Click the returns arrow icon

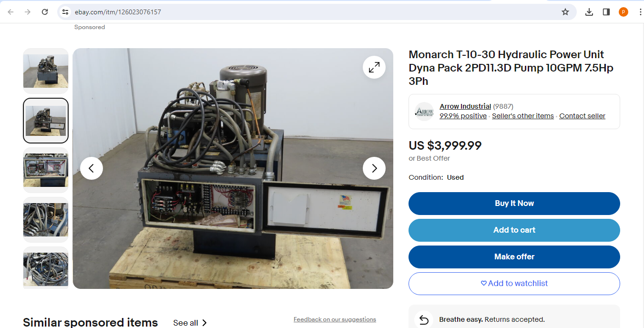click(x=424, y=319)
